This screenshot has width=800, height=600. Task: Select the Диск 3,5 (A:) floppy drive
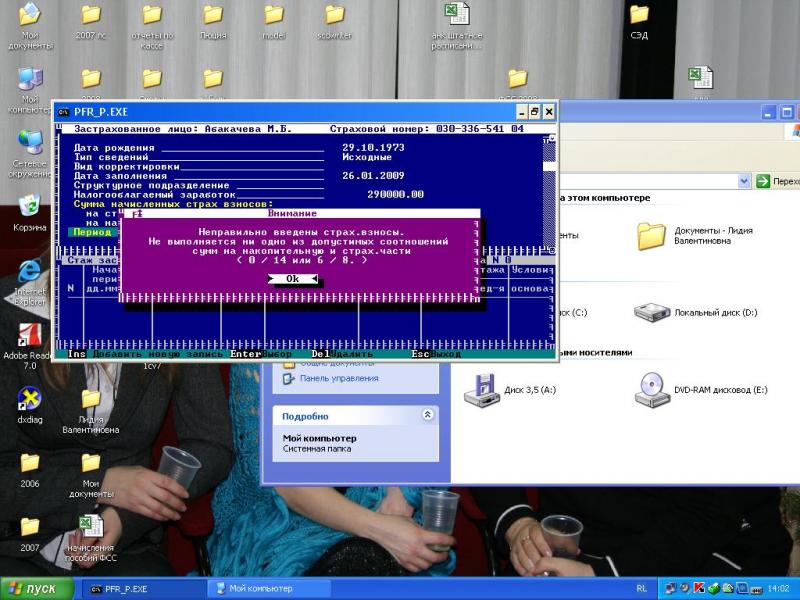[481, 389]
